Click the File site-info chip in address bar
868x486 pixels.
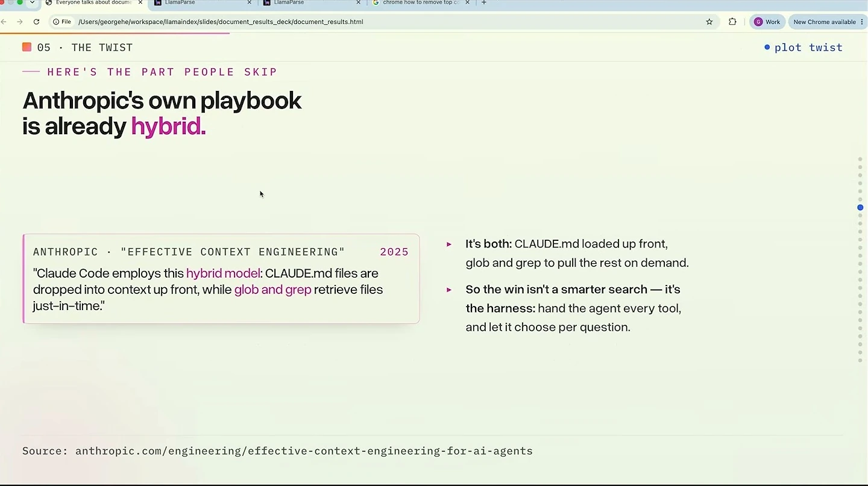62,22
